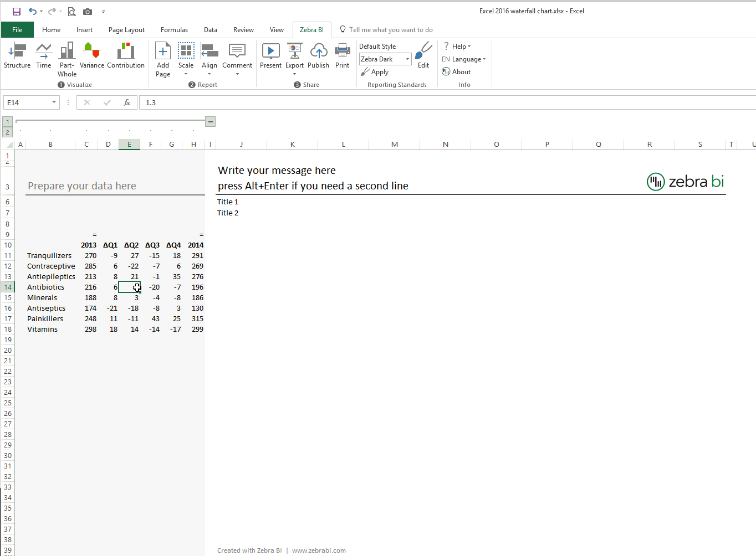Screen dimensions: 756x556
Task: Cancel formula entry with X icon
Action: pyautogui.click(x=87, y=102)
